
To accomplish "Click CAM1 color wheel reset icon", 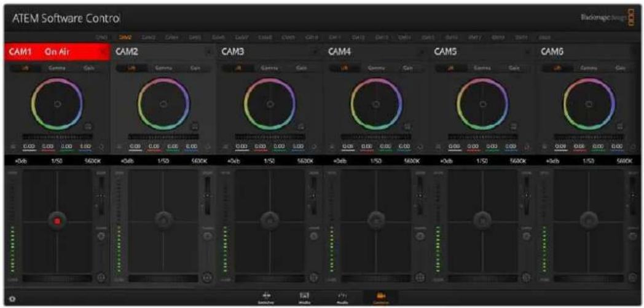I will pos(88,127).
